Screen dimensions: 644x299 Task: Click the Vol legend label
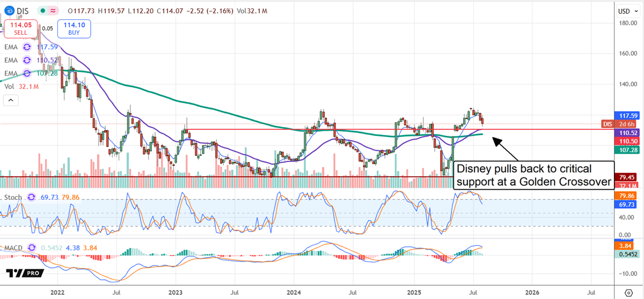[x=9, y=86]
